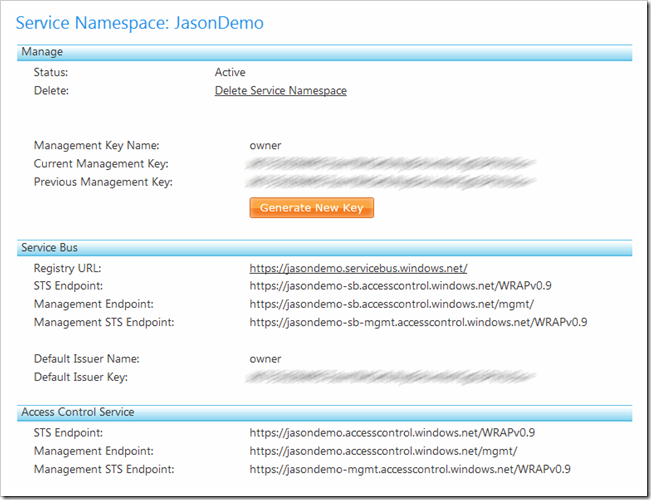Click the jasondemo-mgmt.accesscontrol Management STS Endpoint URL
651x500 pixels.
pos(410,469)
